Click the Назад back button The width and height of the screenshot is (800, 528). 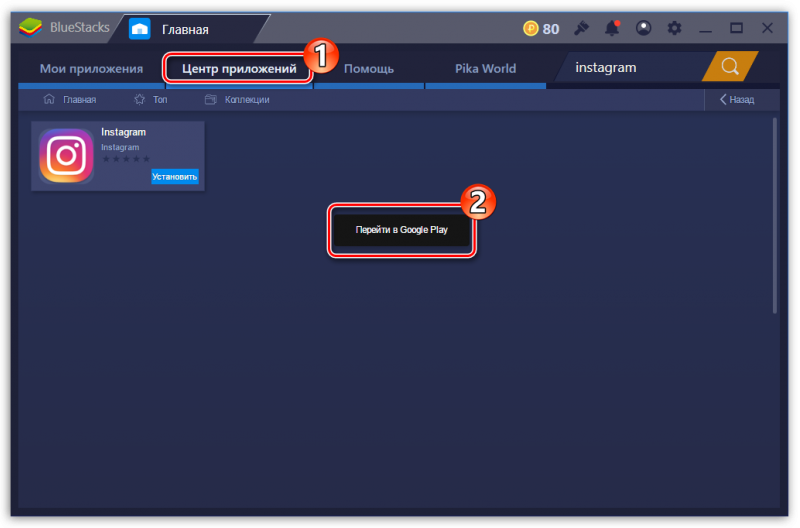coord(737,99)
